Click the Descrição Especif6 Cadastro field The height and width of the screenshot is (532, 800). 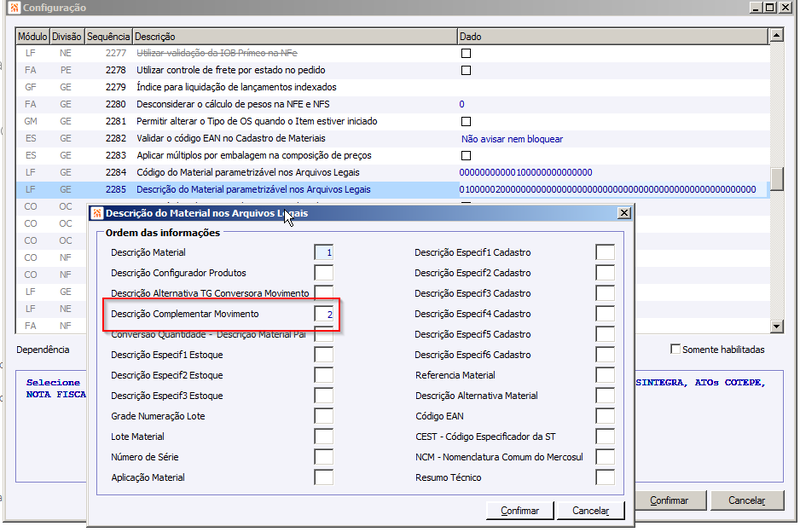(x=605, y=354)
